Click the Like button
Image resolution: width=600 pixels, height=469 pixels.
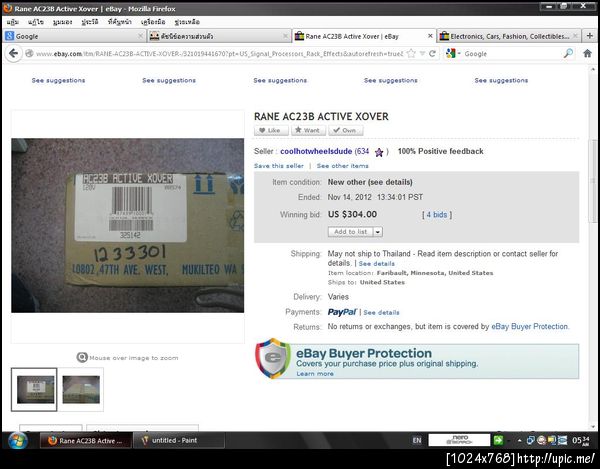coord(271,130)
